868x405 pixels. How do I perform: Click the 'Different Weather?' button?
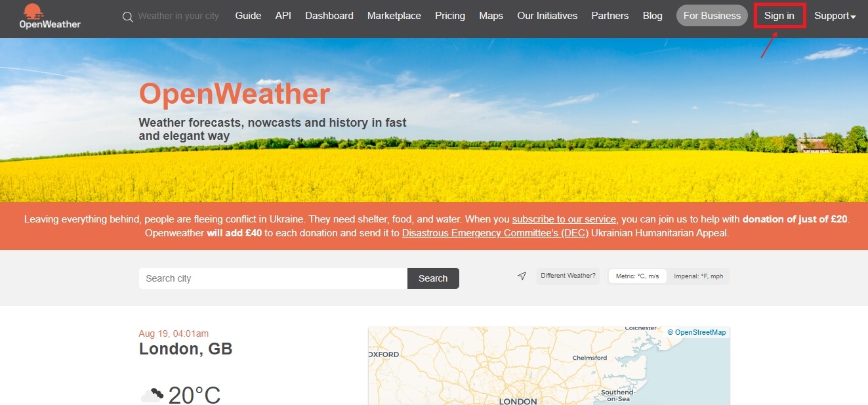(x=568, y=276)
